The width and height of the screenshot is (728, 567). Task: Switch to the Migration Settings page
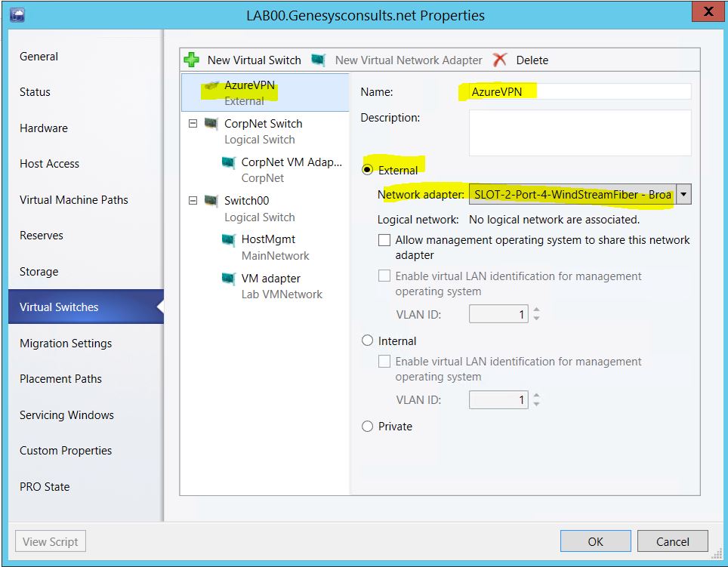66,344
